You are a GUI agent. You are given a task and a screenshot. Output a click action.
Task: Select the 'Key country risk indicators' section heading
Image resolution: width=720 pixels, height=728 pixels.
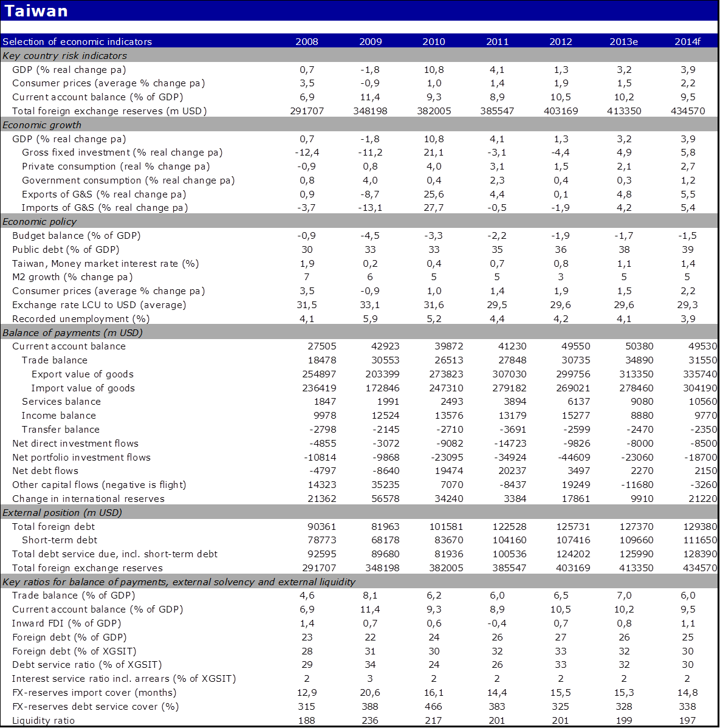click(64, 56)
